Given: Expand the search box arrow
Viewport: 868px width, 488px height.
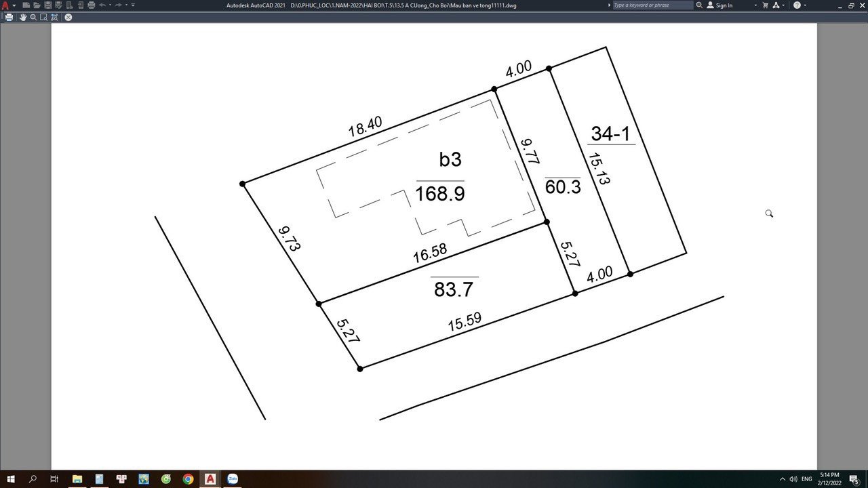Looking at the screenshot, I should click(609, 5).
